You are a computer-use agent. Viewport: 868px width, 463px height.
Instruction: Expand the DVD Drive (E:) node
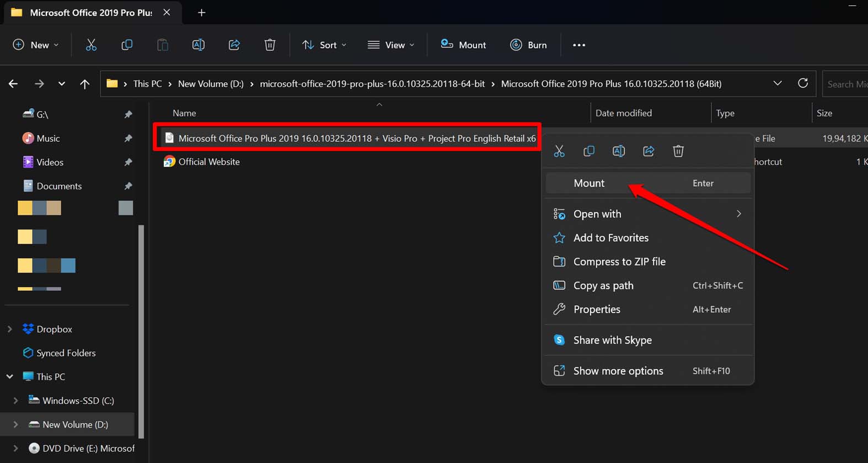point(15,448)
